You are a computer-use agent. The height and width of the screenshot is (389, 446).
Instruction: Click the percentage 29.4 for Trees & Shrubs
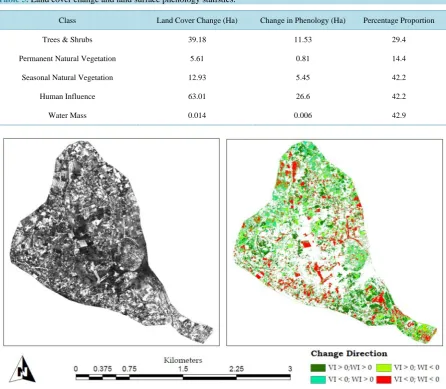pyautogui.click(x=399, y=39)
